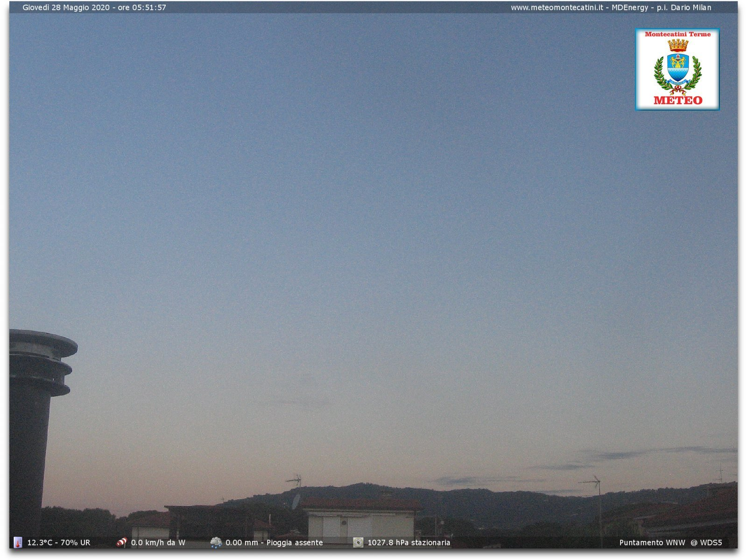Click the pressure reading 1027.8 hPa stazionaria
Image resolution: width=747 pixels, height=560 pixels.
coord(409,543)
